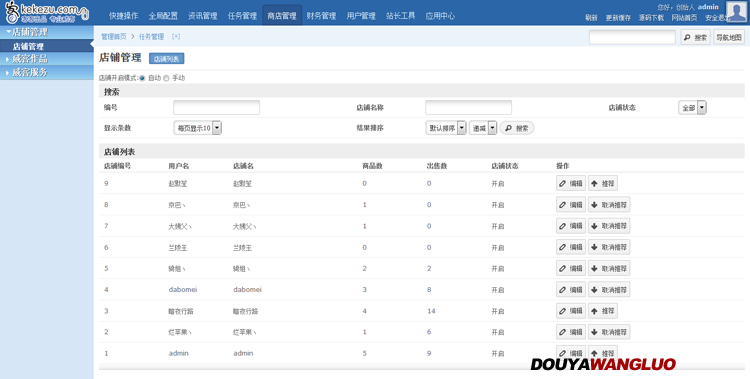Un-recommend shop number 5
The height and width of the screenshot is (379, 750).
608,268
